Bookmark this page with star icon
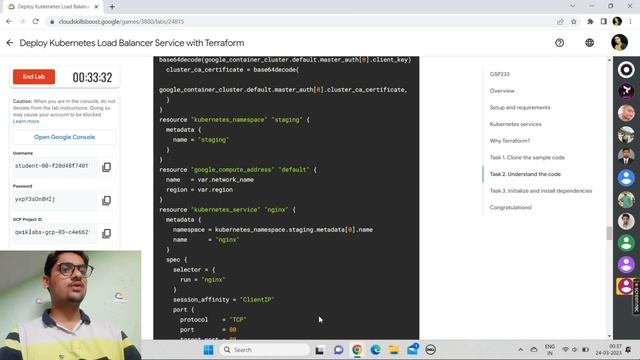Image resolution: width=640 pixels, height=360 pixels. (573, 22)
